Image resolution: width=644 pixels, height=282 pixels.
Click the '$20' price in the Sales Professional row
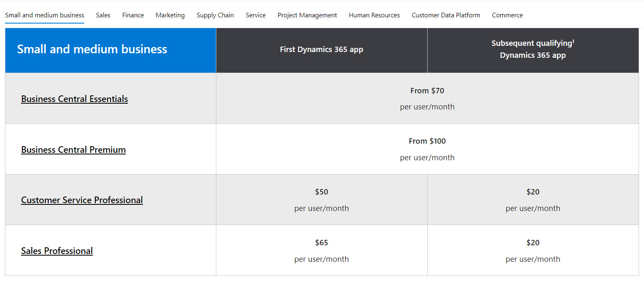(533, 242)
